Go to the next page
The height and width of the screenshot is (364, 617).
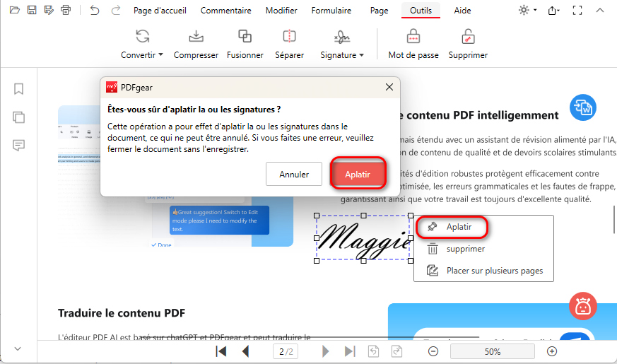[325, 351]
